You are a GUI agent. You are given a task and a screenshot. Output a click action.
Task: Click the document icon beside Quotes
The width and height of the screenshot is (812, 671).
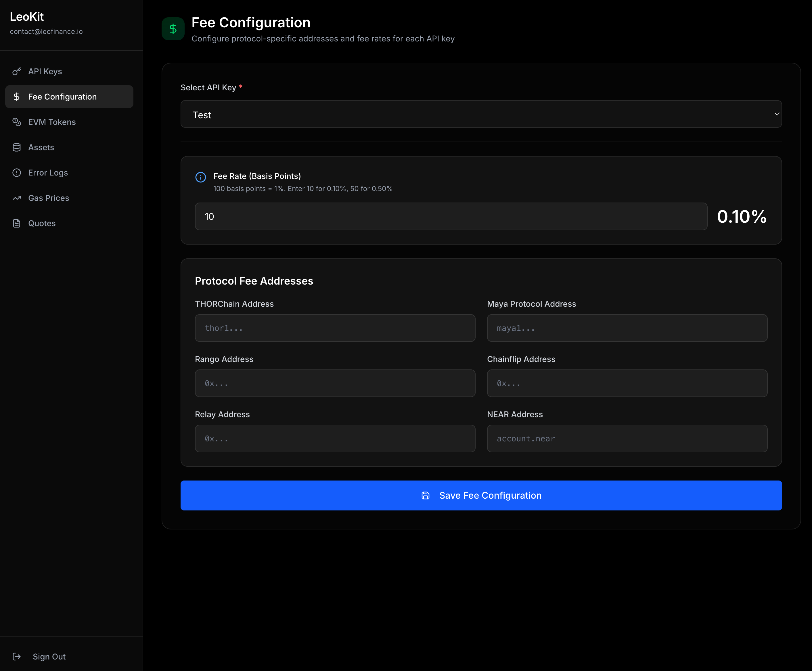click(x=17, y=223)
